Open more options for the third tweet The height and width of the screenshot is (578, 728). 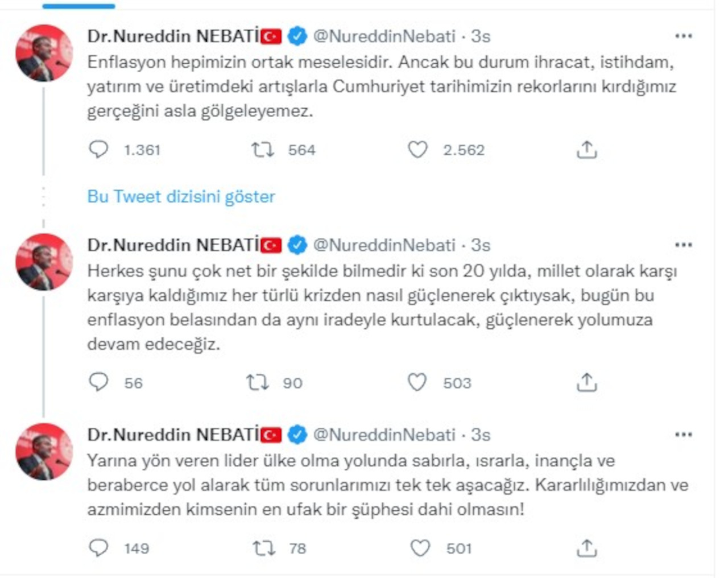pyautogui.click(x=683, y=435)
